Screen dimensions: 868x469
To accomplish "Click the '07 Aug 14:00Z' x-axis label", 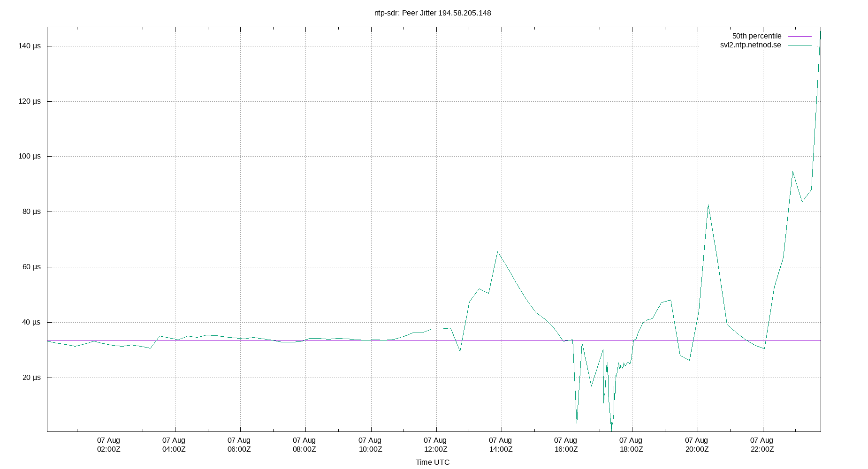I will [501, 445].
